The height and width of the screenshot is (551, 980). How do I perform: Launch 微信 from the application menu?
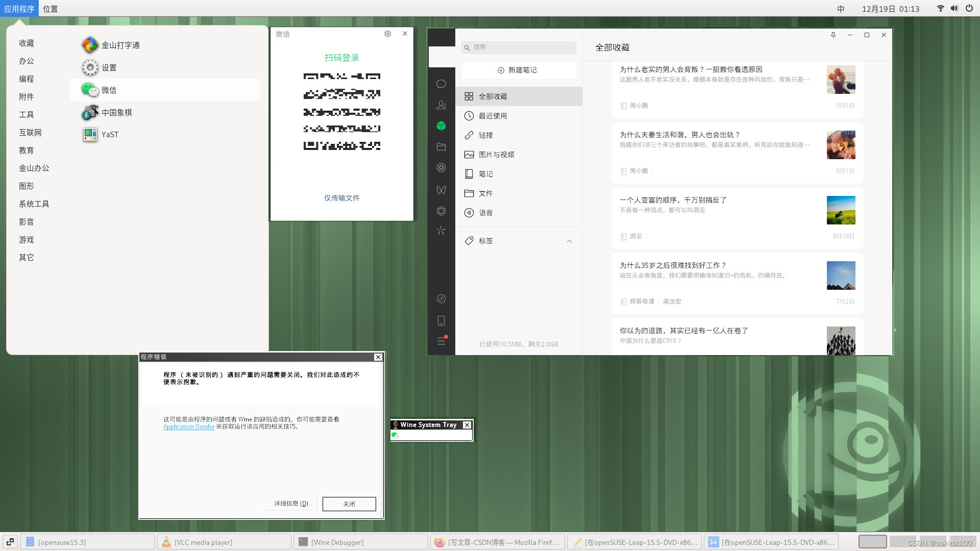coord(164,90)
